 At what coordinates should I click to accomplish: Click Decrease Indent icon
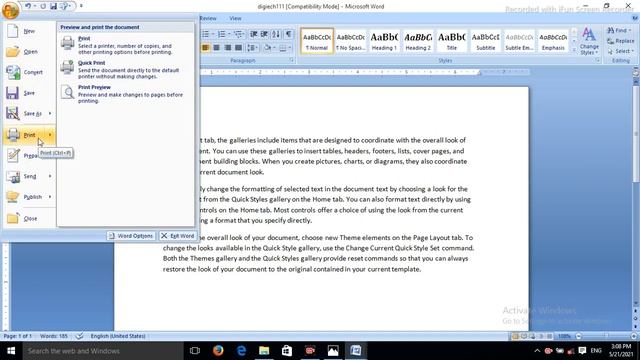[253, 34]
